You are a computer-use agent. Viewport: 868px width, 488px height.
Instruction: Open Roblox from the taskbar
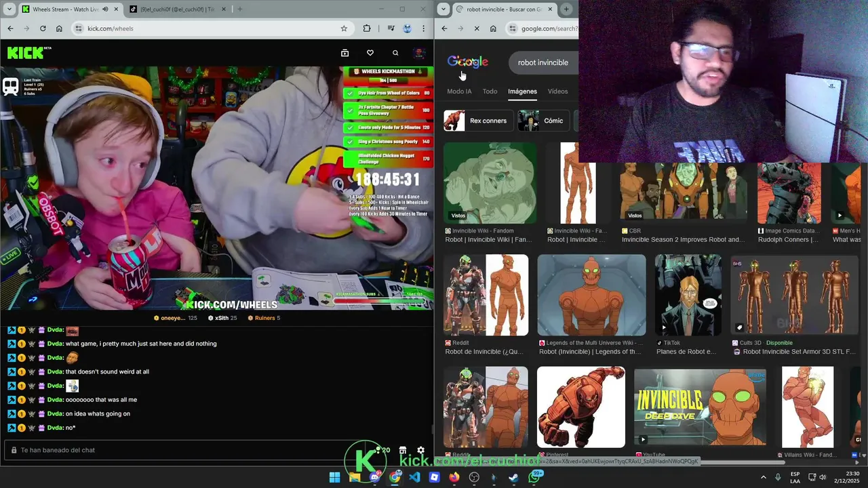[x=435, y=477]
